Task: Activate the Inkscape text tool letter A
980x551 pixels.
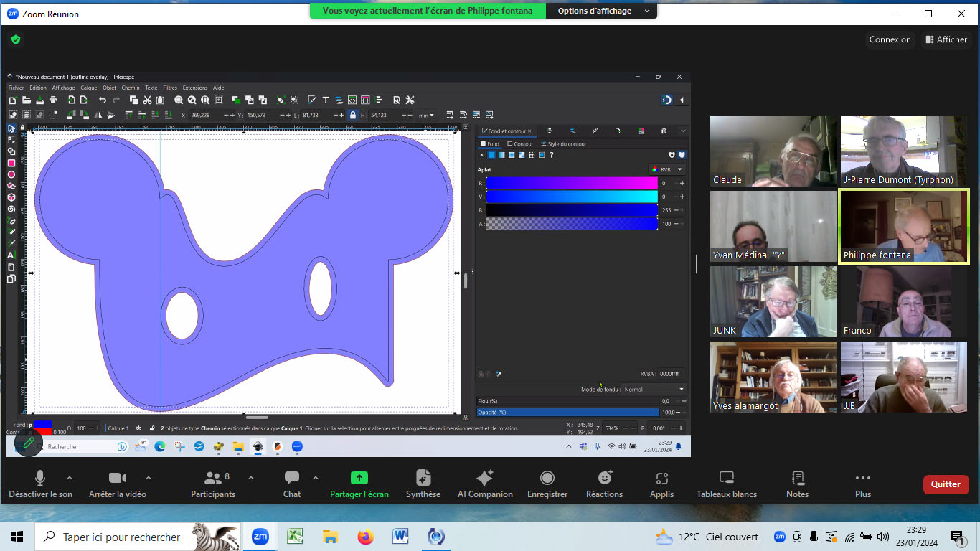Action: point(11,255)
